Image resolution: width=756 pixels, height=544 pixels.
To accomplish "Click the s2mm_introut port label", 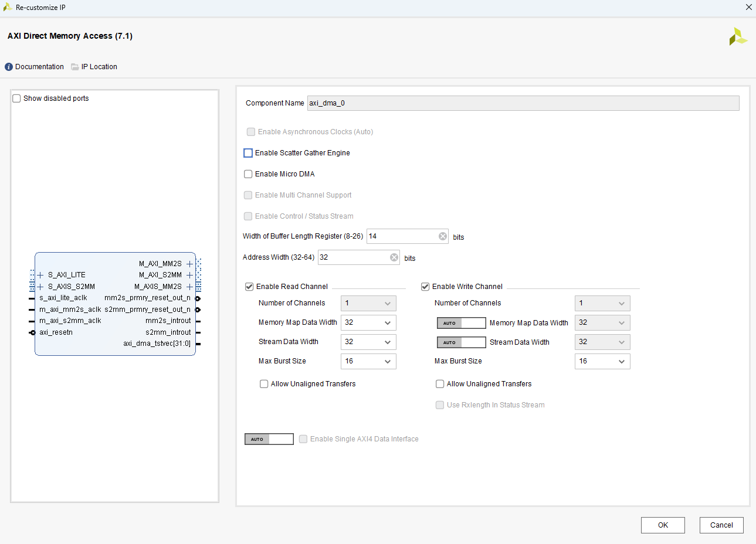I will point(168,332).
